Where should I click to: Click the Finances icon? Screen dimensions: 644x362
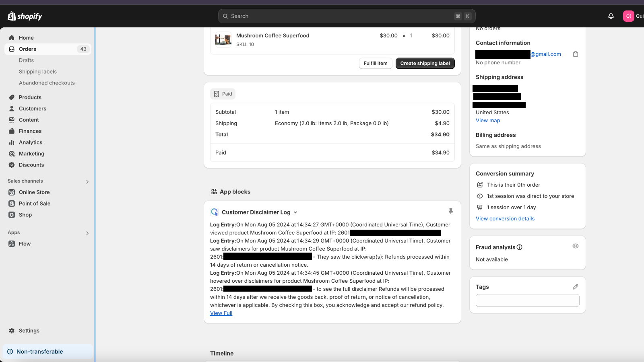[x=12, y=131]
